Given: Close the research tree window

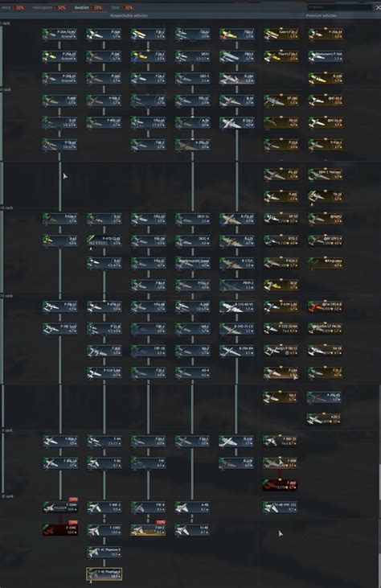Looking at the screenshot, I should coord(378,7).
